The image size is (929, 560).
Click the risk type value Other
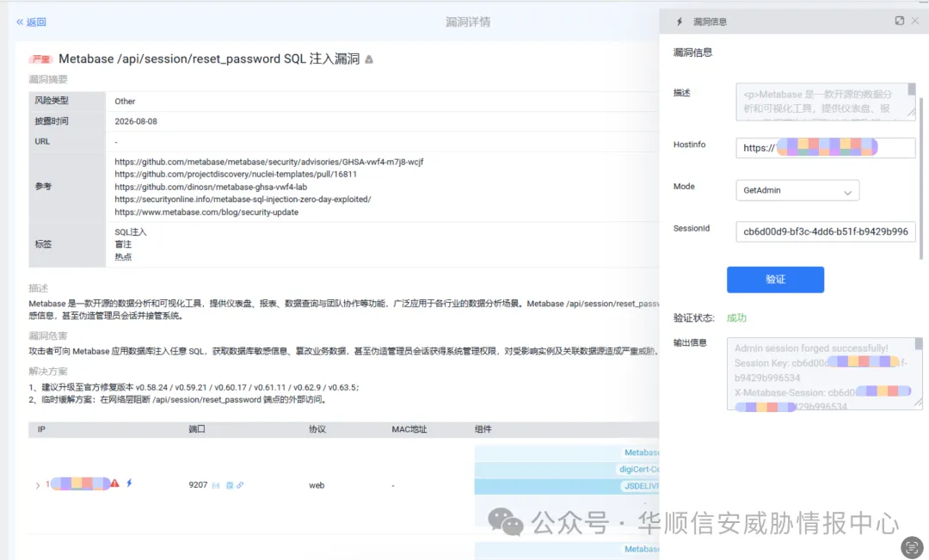[x=125, y=102]
